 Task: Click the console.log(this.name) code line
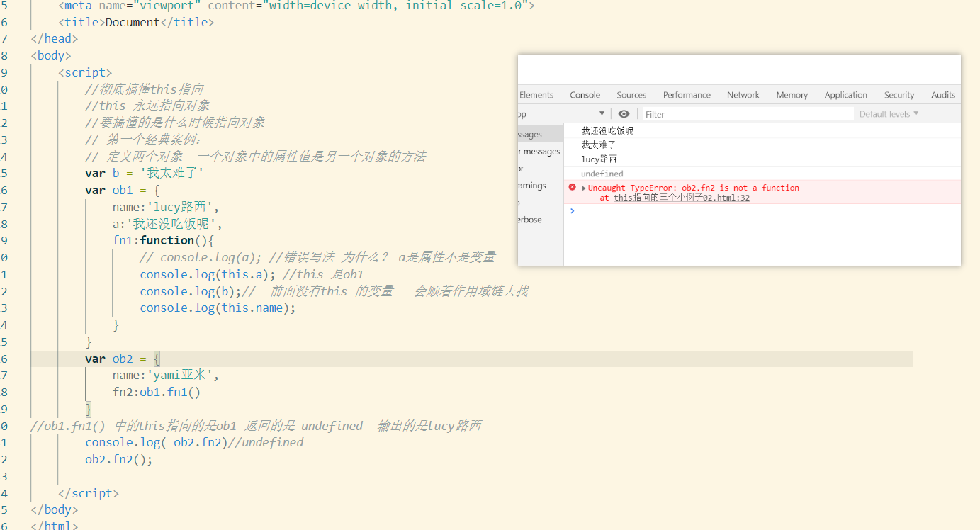click(218, 308)
